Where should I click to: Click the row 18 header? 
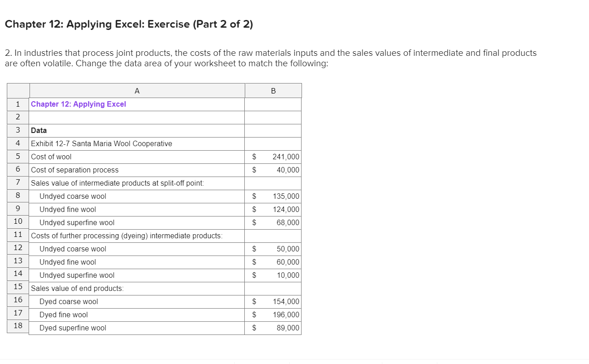(x=17, y=327)
